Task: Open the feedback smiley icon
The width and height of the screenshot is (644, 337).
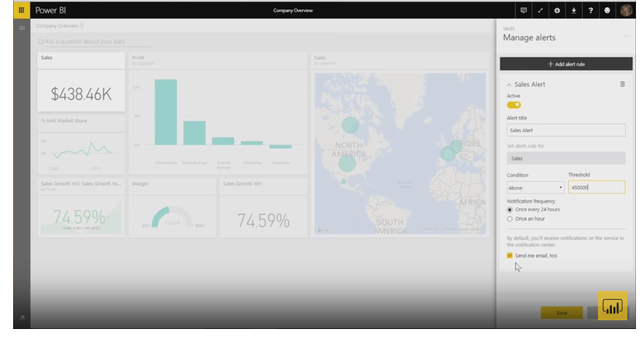Action: point(607,11)
